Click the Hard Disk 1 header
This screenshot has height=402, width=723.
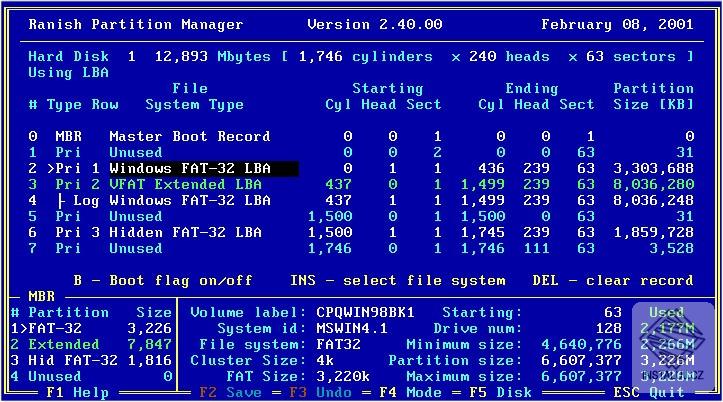[82, 57]
